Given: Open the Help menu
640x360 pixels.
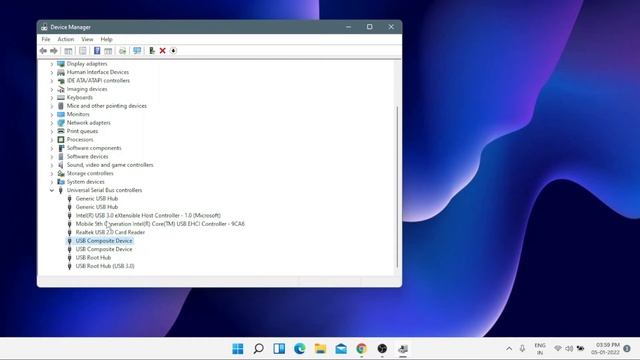Looking at the screenshot, I should 106,39.
